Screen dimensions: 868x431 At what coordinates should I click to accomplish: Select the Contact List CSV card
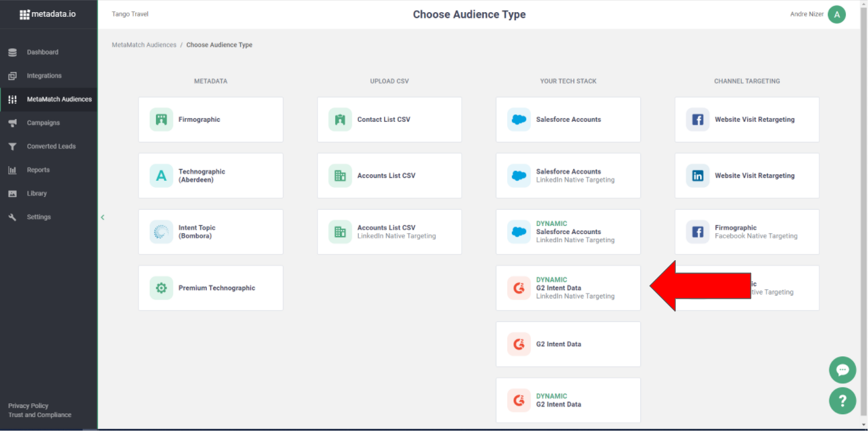pyautogui.click(x=389, y=120)
